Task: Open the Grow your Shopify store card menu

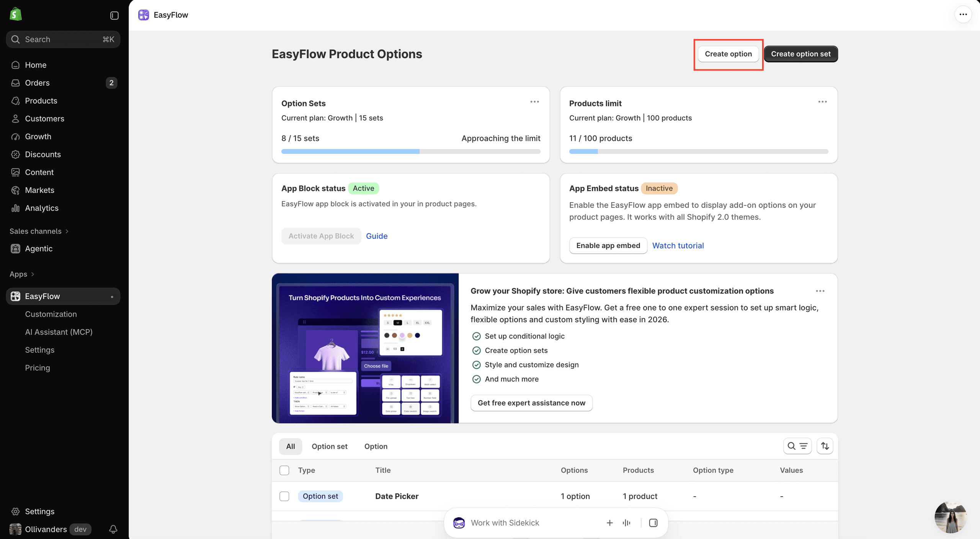Action: point(820,291)
